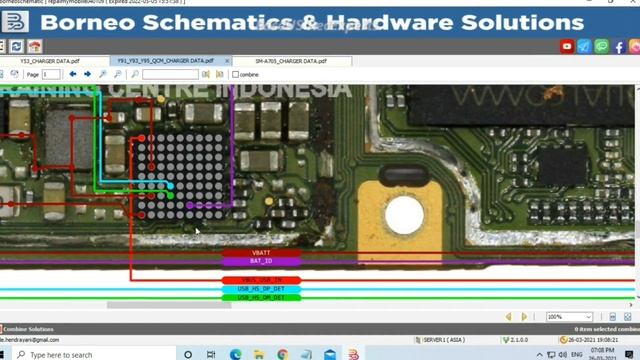Click the fit width icon beside zoom box

(x=613, y=317)
